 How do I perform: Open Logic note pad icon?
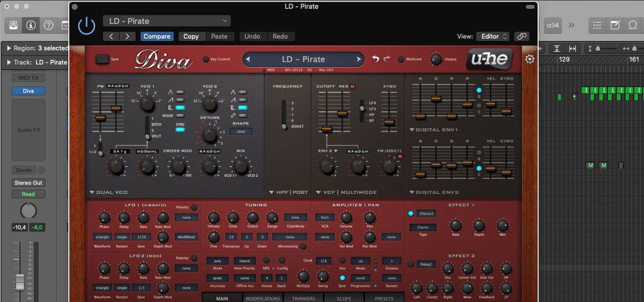pyautogui.click(x=615, y=25)
